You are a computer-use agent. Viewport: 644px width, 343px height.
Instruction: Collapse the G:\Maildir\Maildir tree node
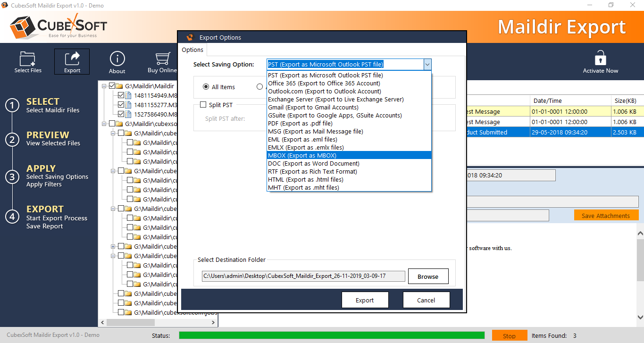pyautogui.click(x=104, y=86)
